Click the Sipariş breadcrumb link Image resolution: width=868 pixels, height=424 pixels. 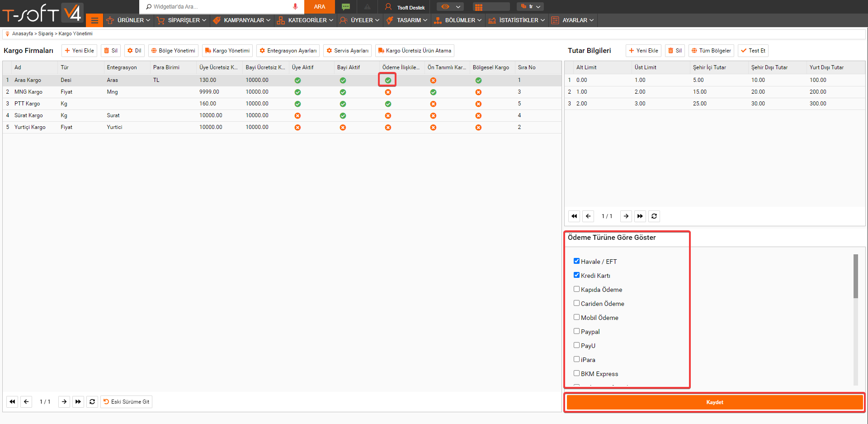click(x=46, y=34)
